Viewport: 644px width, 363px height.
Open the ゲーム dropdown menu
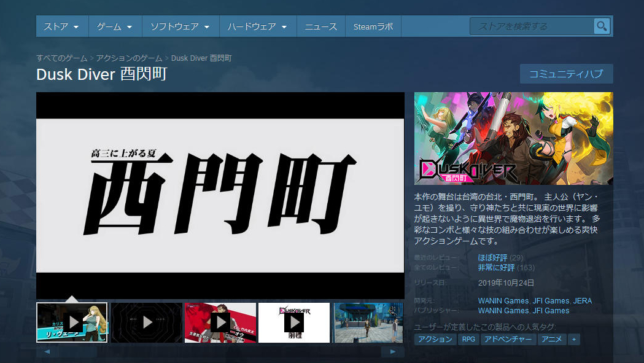point(115,26)
